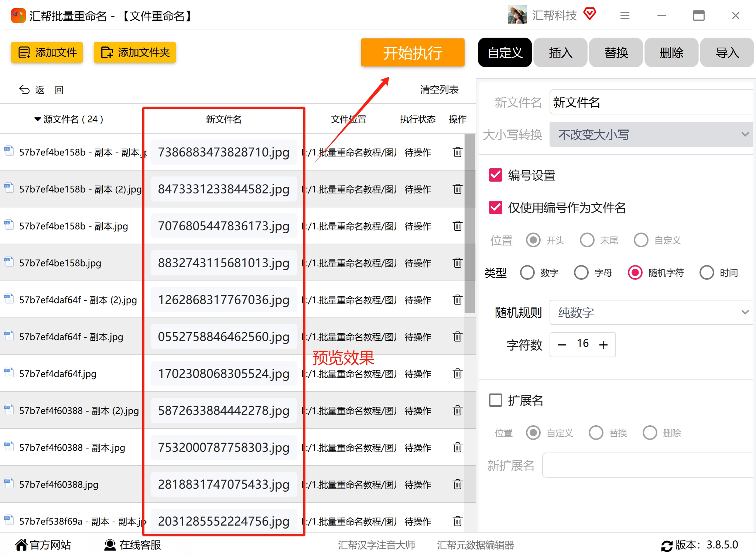756x557 pixels.
Task: Click the 开始执行 button
Action: tap(413, 53)
